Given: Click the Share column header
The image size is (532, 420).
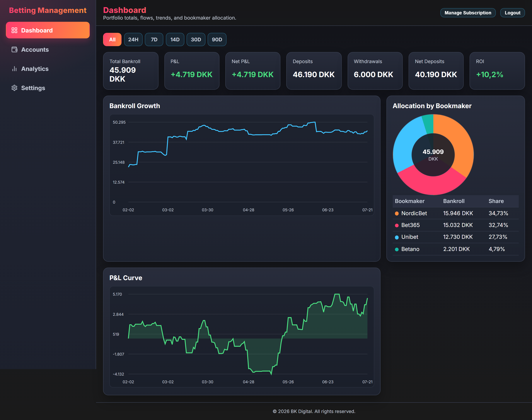Looking at the screenshot, I should (x=496, y=201).
